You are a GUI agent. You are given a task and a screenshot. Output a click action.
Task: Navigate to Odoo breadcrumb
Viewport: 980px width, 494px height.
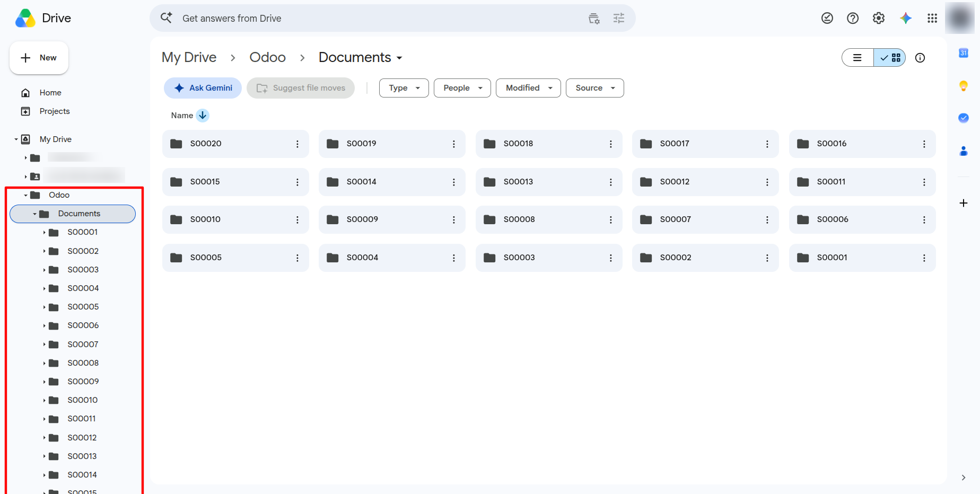[268, 57]
